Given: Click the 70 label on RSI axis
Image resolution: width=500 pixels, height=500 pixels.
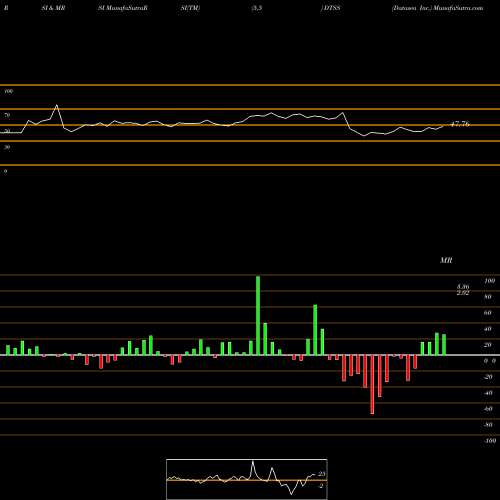Looking at the screenshot, I should click(7, 115).
